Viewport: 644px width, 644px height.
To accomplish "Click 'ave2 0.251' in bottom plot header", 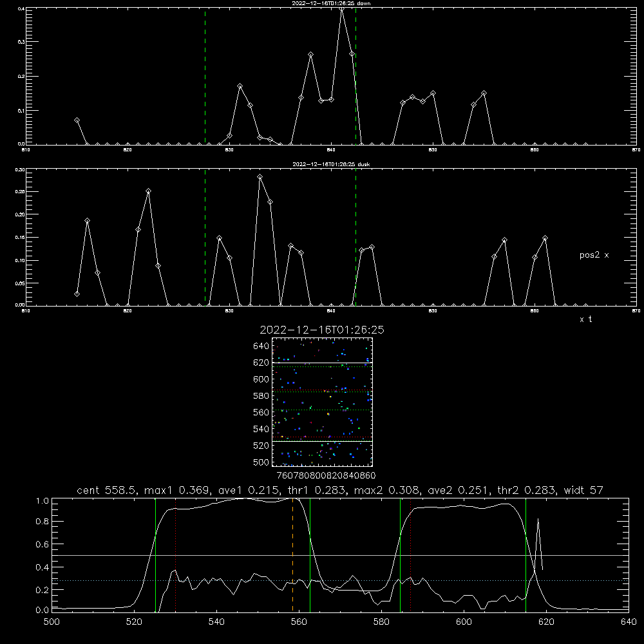I will point(459,490).
